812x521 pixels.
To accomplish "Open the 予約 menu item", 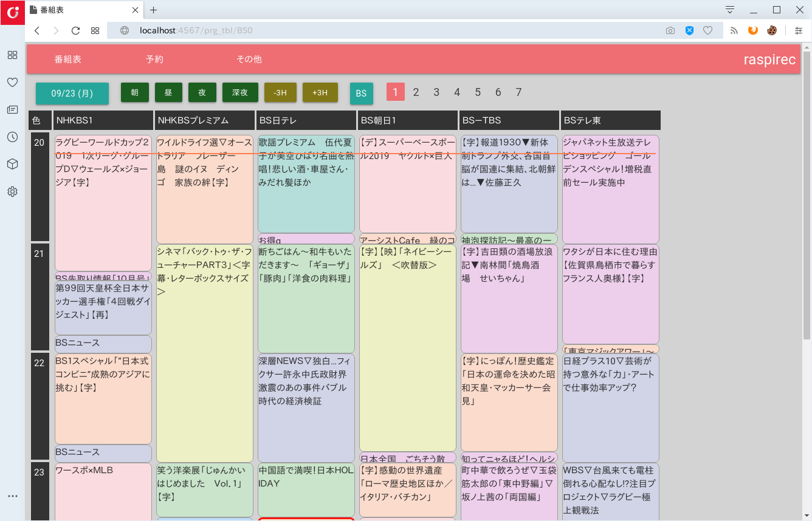I will [x=154, y=60].
